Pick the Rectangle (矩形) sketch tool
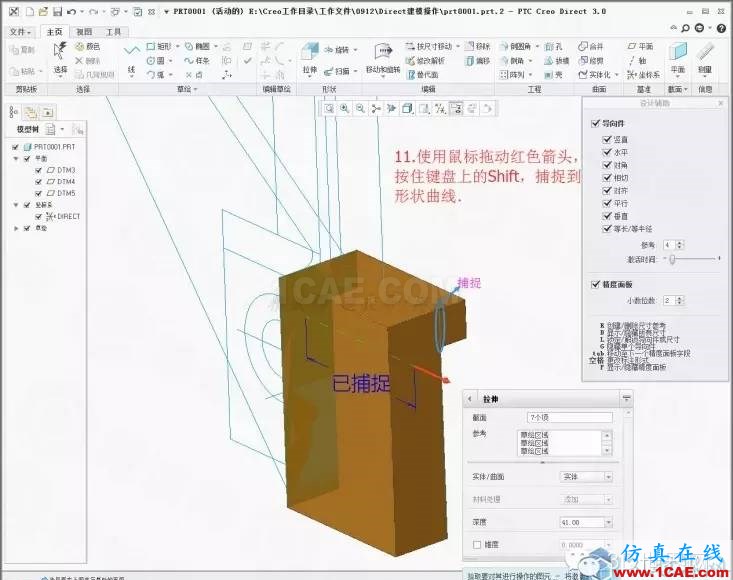The image size is (733, 580). click(x=159, y=46)
